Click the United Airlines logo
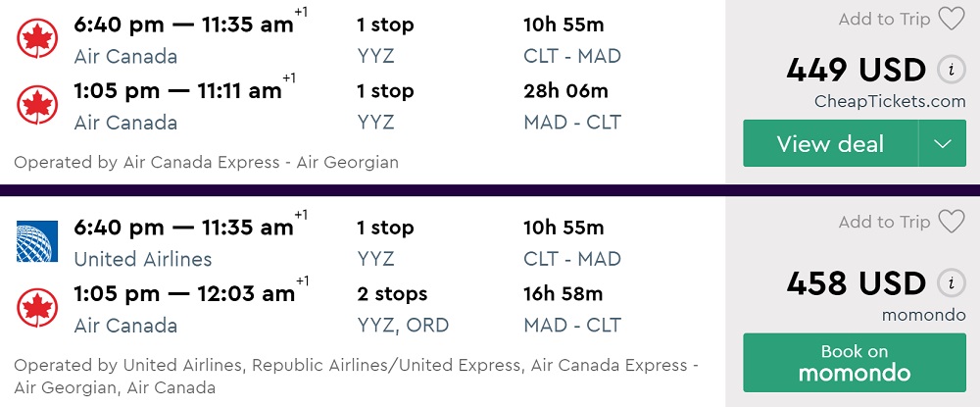 [37, 241]
